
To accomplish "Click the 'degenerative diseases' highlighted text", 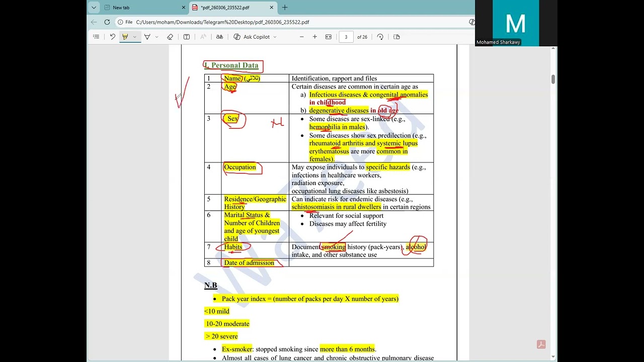I will [339, 111].
